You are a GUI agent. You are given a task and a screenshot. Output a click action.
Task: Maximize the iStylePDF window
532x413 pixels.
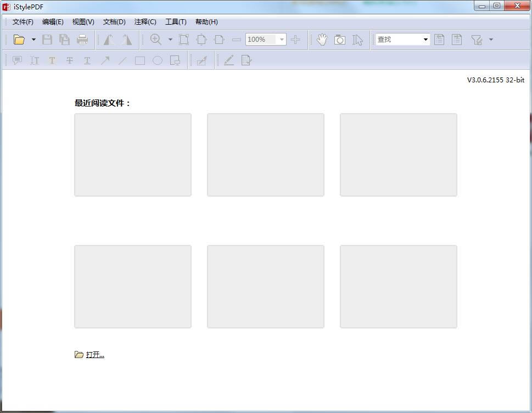pyautogui.click(x=497, y=6)
